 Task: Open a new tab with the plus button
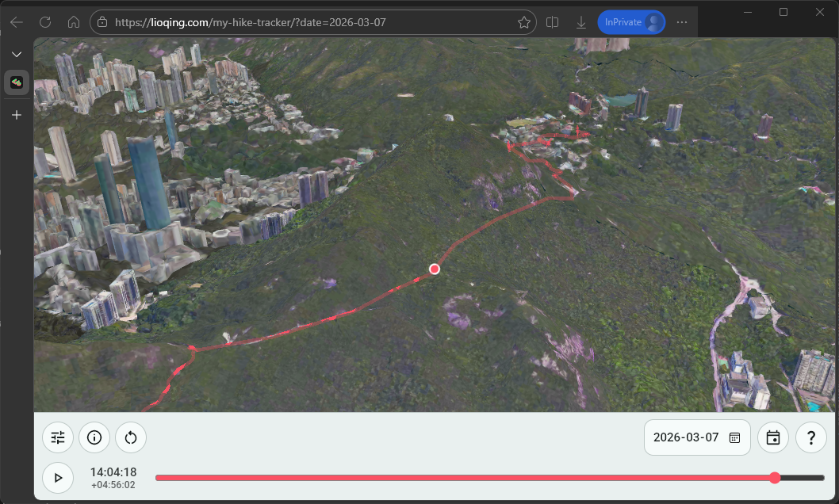tap(16, 114)
